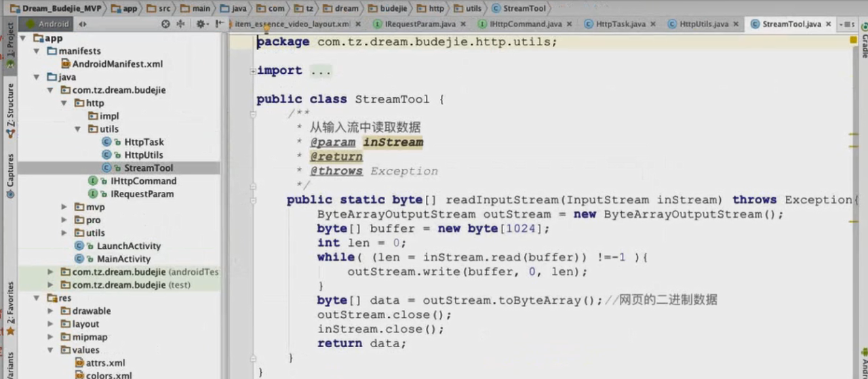Viewport: 868px width, 379px height.
Task: Select HttpTask class in project tree
Action: point(133,142)
